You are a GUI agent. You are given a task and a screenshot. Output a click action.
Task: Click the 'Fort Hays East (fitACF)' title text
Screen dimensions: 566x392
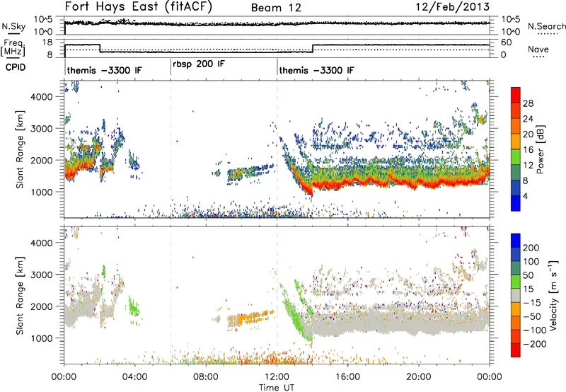[x=139, y=6]
